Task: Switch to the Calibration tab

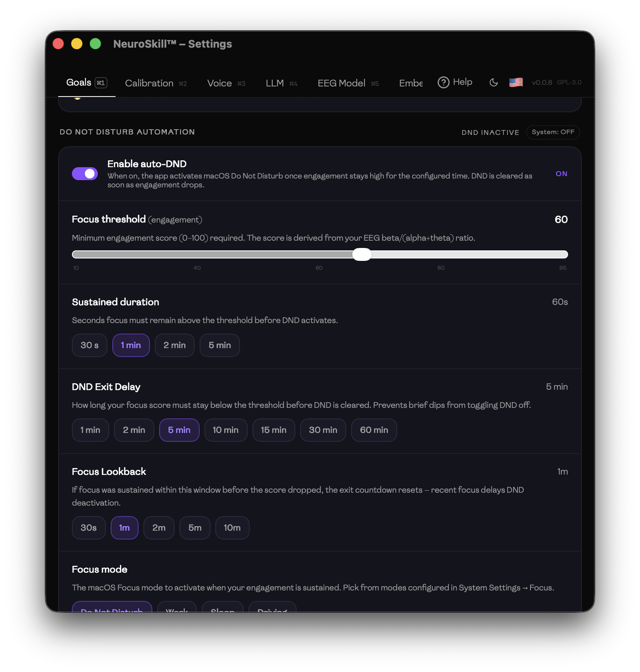Action: (149, 83)
